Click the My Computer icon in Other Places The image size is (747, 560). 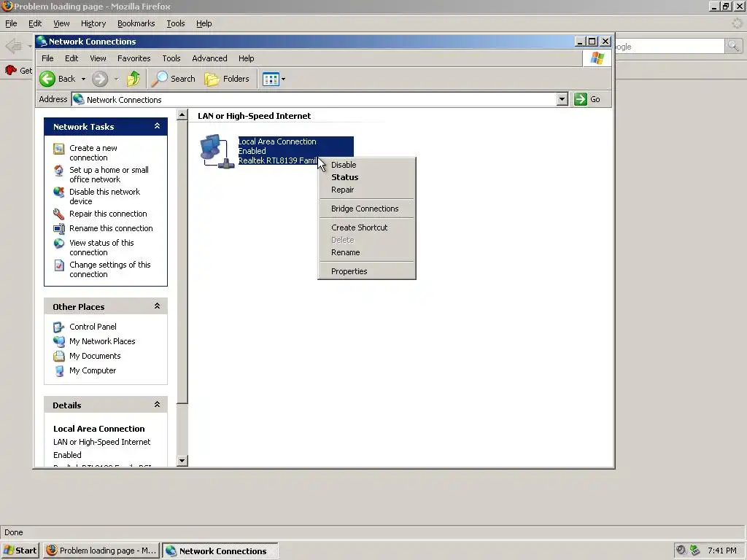click(58, 371)
